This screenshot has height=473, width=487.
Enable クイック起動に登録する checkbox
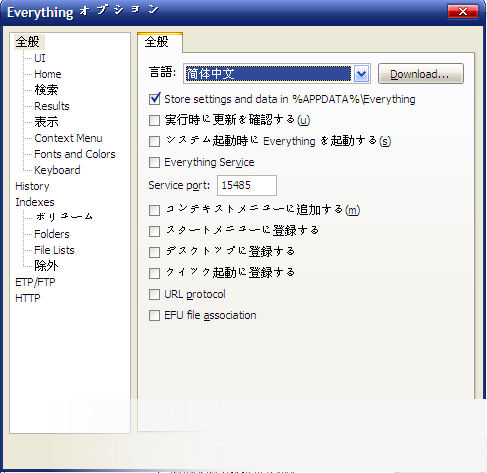(154, 273)
